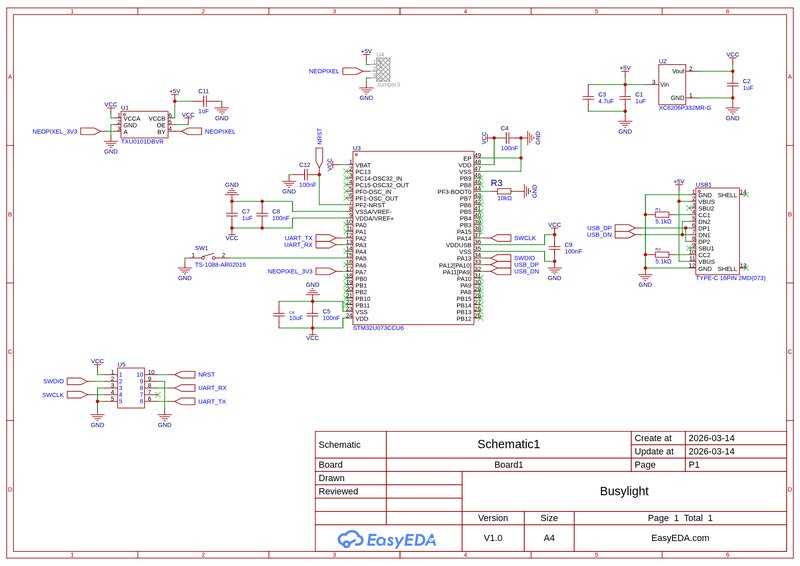Select the SWCLK net port at PA14
Image resolution: width=800 pixels, height=566 pixels.
pos(500,238)
